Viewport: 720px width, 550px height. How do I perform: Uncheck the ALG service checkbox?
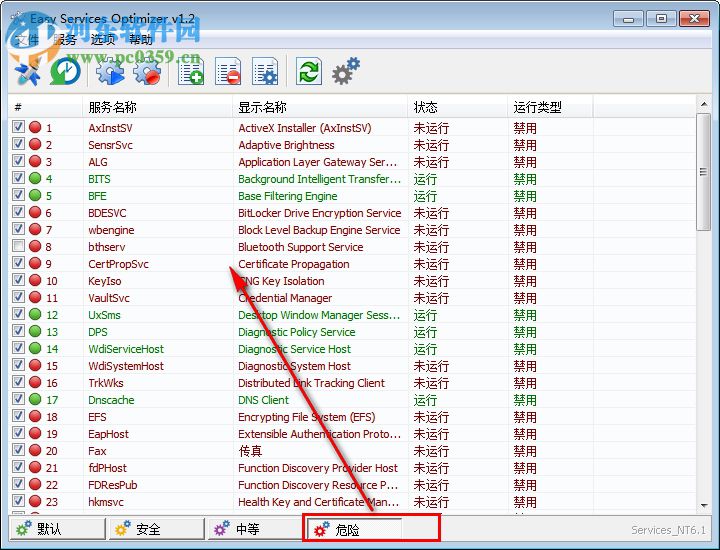(x=18, y=161)
